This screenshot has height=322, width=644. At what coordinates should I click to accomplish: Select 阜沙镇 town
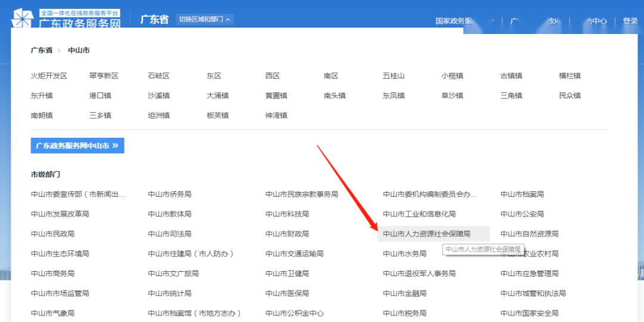(x=452, y=95)
